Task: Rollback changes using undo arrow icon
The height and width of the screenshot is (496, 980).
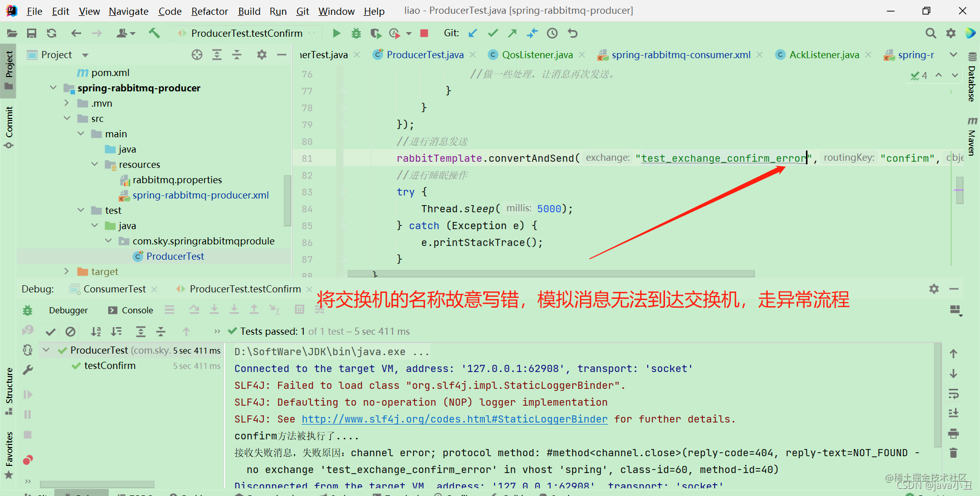Action: pos(573,33)
